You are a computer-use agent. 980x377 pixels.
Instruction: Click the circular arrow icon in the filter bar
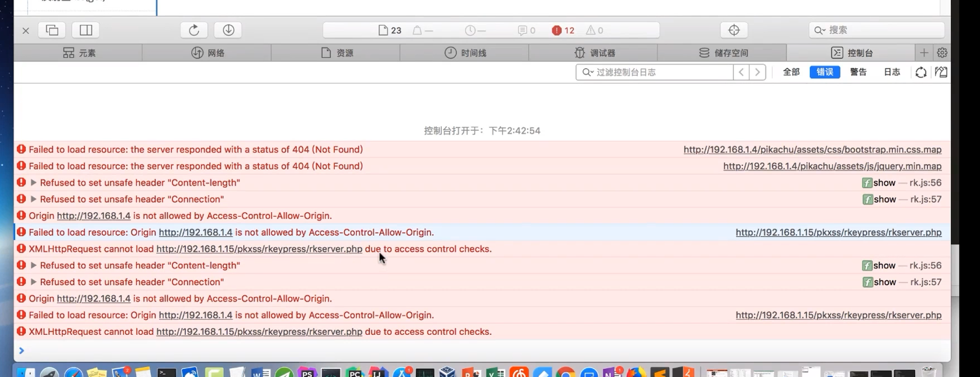(921, 72)
